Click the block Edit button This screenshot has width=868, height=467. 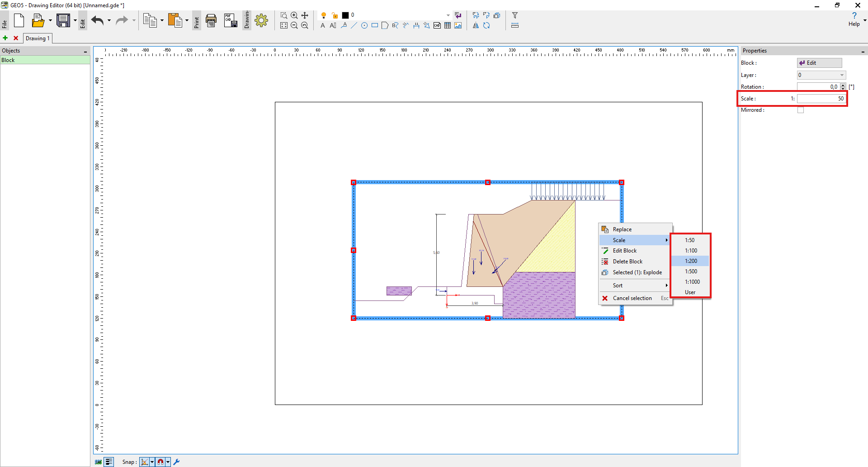[819, 63]
